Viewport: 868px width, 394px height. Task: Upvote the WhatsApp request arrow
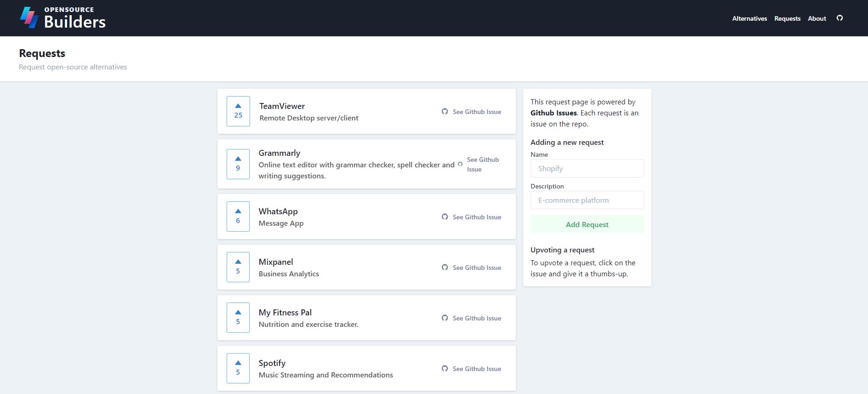point(238,211)
